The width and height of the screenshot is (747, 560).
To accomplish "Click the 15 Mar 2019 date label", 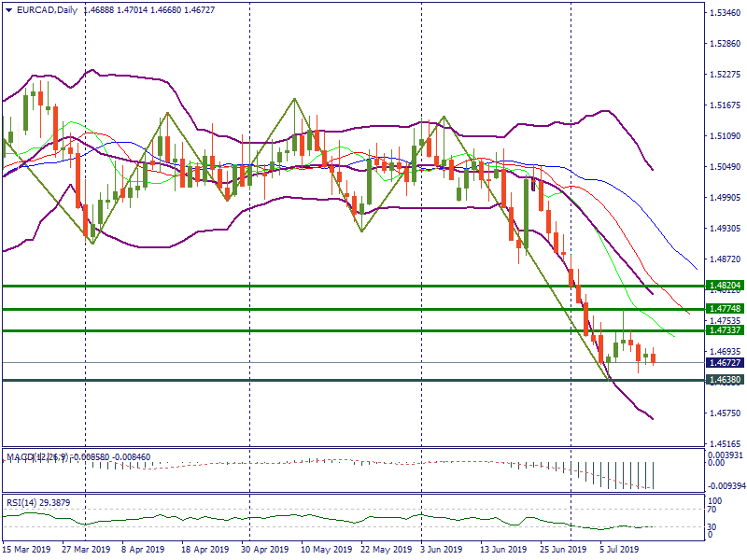I will pyautogui.click(x=27, y=551).
